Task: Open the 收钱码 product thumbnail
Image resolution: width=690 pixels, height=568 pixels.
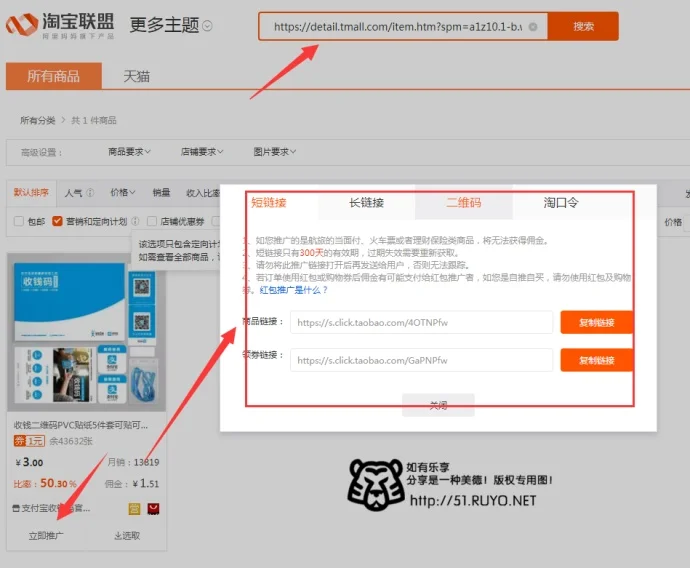Action: click(87, 333)
